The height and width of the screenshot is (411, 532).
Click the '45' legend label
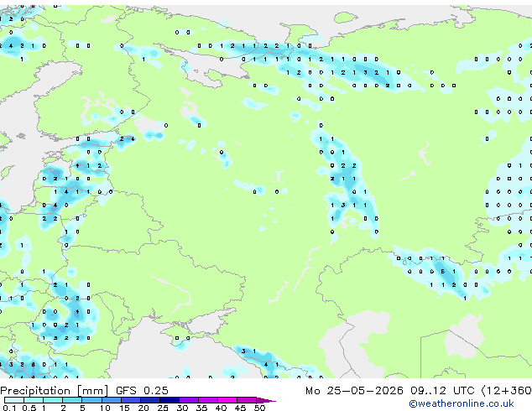point(240,408)
